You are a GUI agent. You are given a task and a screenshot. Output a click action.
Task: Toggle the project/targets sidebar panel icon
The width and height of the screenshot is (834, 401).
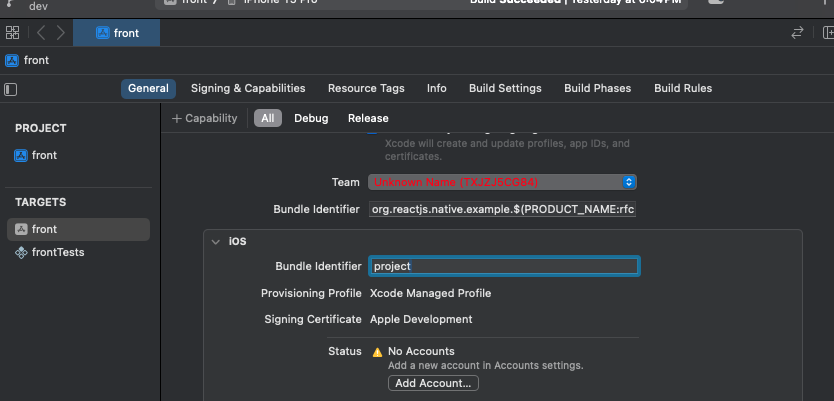coord(11,89)
